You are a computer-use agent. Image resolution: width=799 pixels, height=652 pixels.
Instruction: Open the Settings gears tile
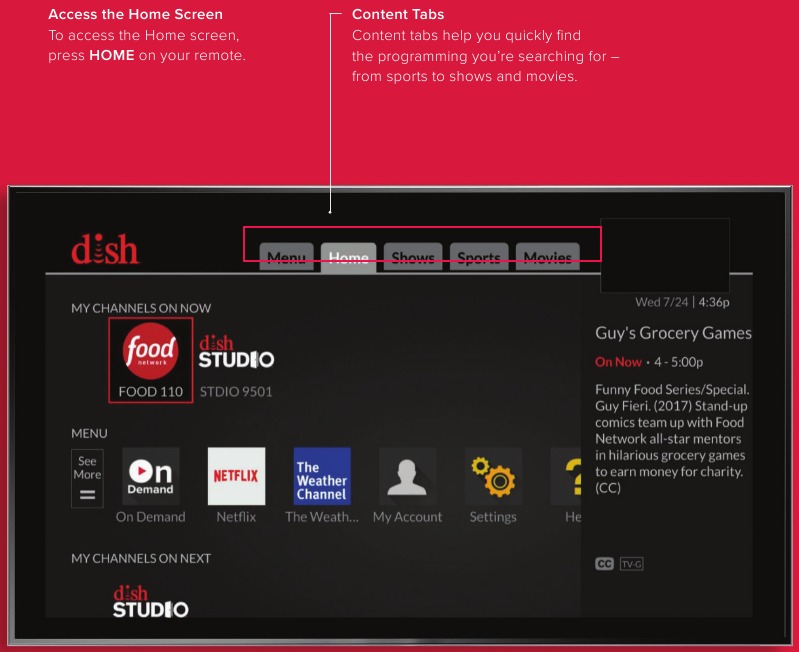[x=493, y=476]
